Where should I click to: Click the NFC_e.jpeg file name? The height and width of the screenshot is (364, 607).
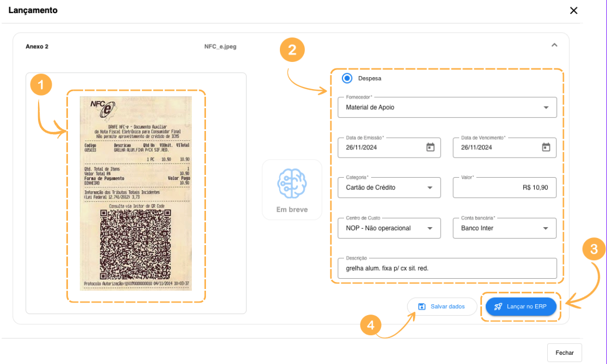220,47
